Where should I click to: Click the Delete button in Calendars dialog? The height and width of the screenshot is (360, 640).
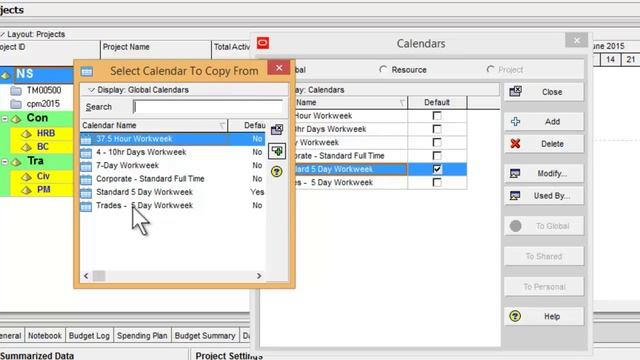544,144
